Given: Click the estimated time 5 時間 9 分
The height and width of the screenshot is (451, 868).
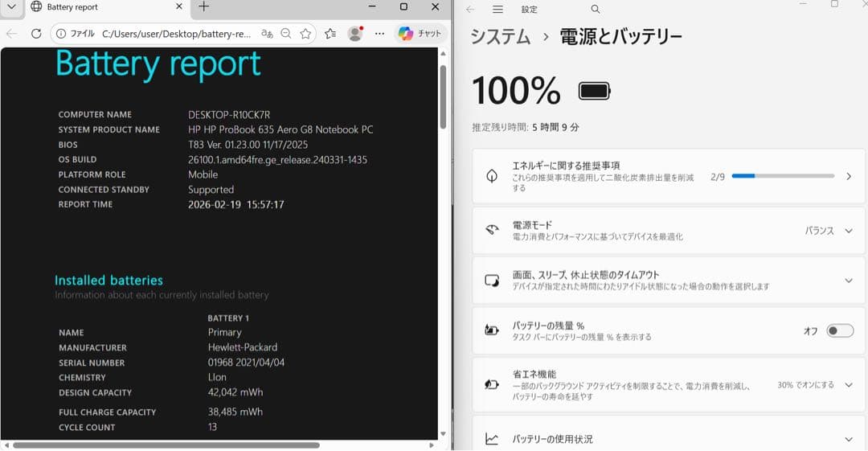Looking at the screenshot, I should (x=555, y=128).
